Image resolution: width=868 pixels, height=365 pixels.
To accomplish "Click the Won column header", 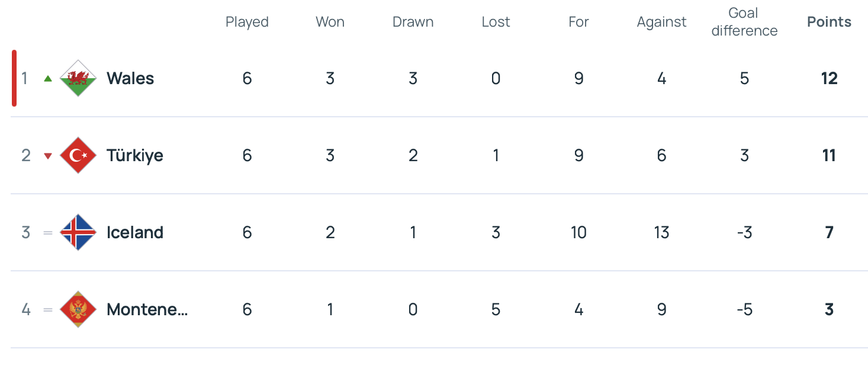I will click(x=330, y=22).
